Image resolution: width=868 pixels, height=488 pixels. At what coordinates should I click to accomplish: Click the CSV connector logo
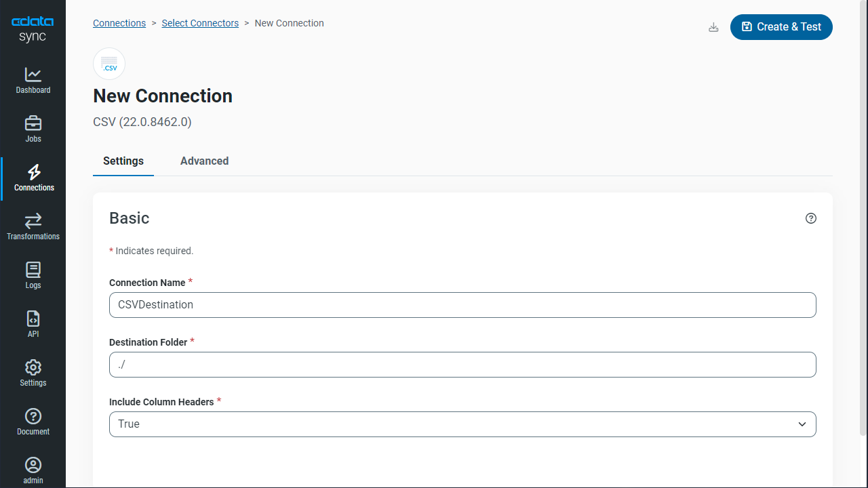click(109, 64)
